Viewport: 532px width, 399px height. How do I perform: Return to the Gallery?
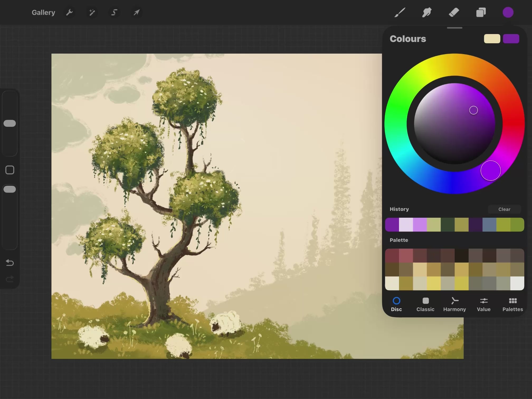43,12
